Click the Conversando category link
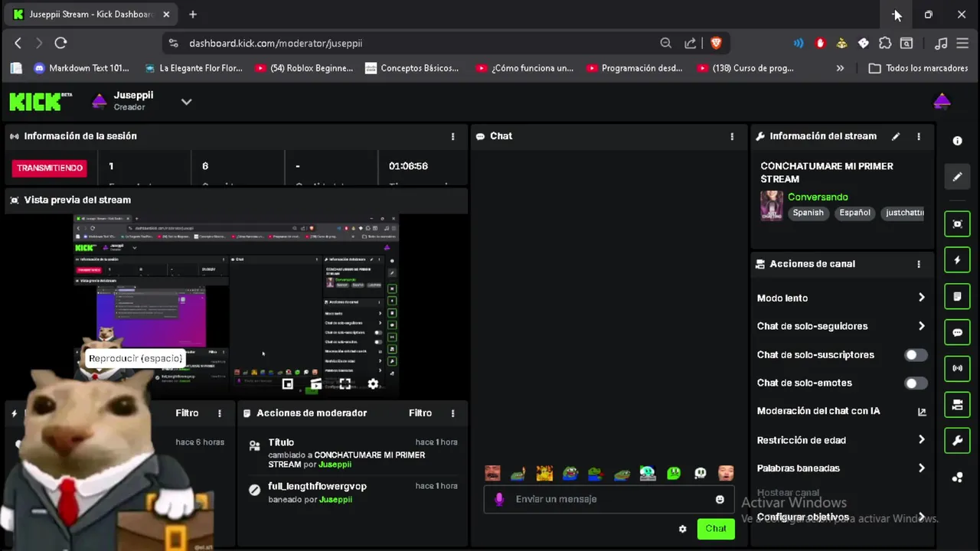 click(x=818, y=197)
